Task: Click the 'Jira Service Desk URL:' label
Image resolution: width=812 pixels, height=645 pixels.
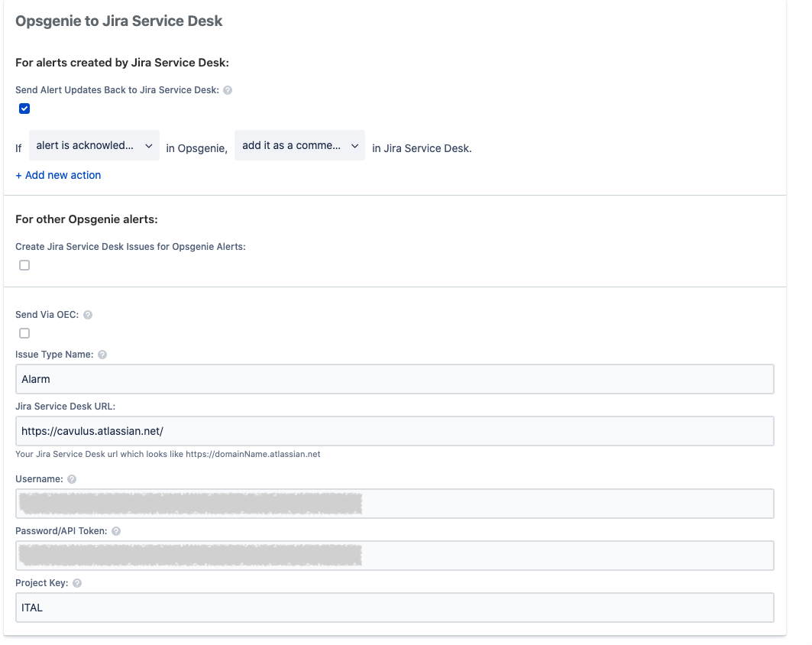Action: [x=65, y=407]
